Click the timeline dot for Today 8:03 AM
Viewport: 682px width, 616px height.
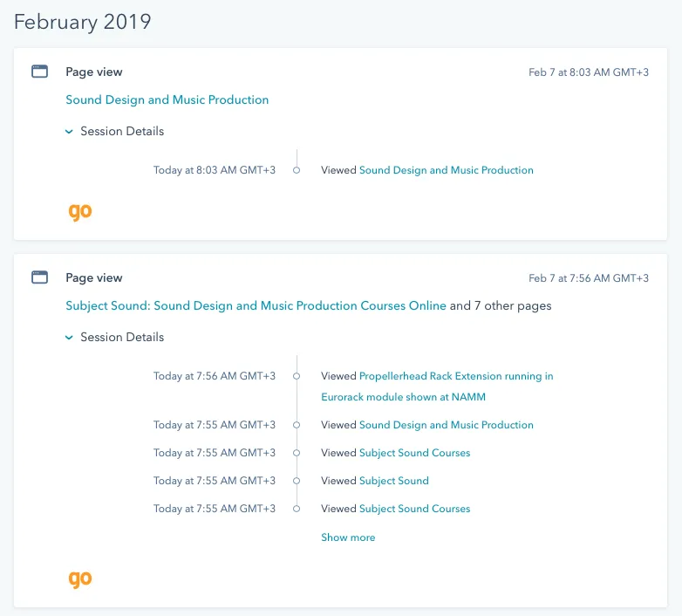point(297,170)
